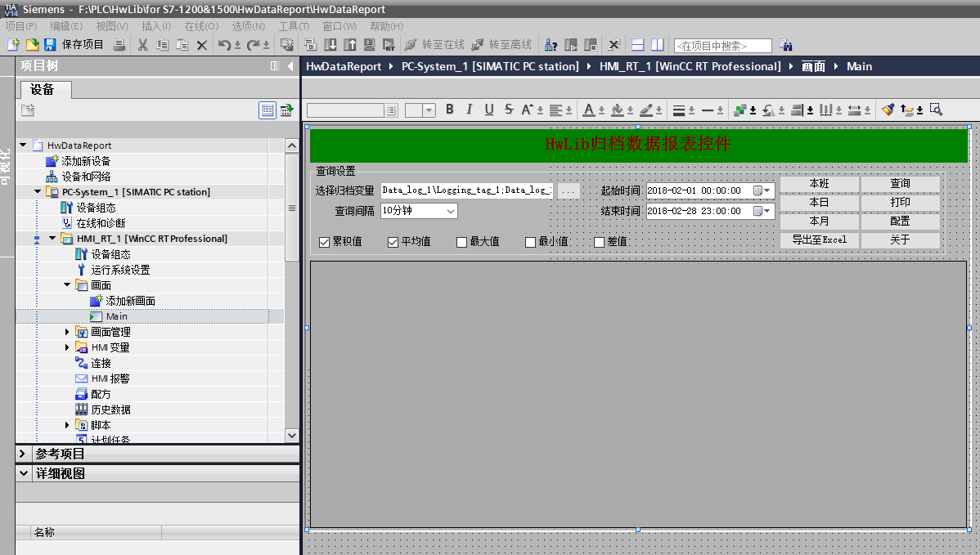Check the 最小值 checkbox
The image size is (980, 555).
(530, 242)
